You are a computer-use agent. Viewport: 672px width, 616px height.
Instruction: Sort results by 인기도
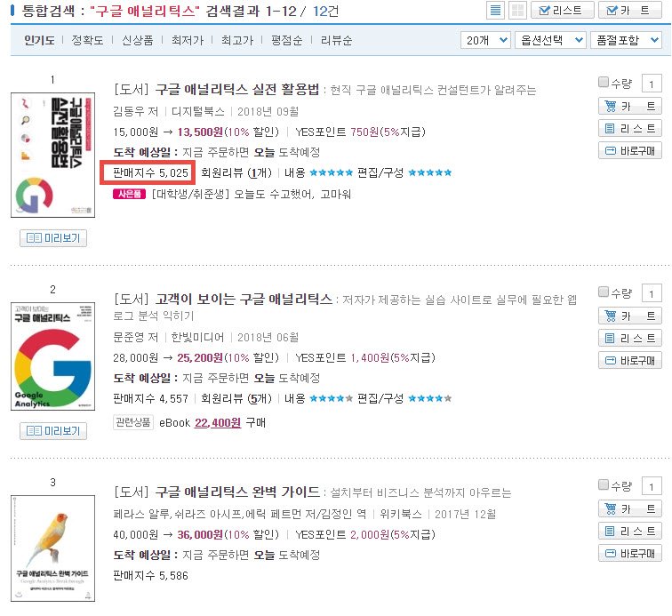(39, 40)
